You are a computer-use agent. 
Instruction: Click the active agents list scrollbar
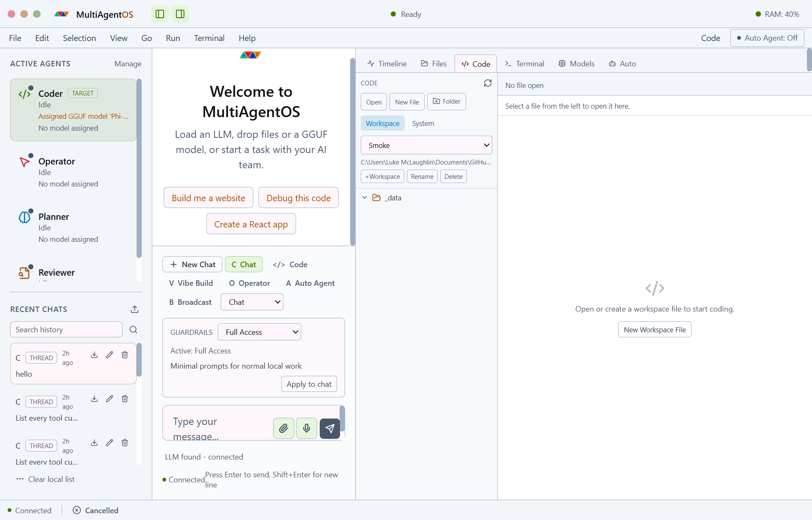coord(139,168)
